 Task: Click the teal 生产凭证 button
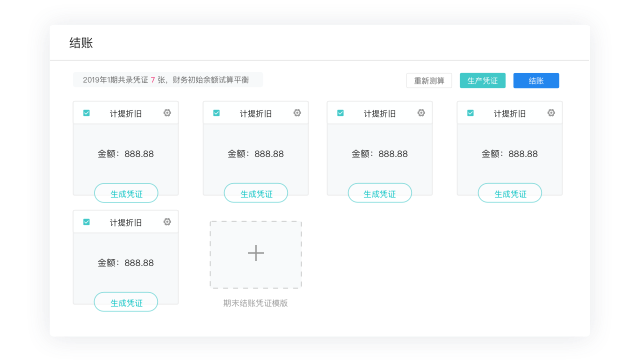click(x=482, y=80)
